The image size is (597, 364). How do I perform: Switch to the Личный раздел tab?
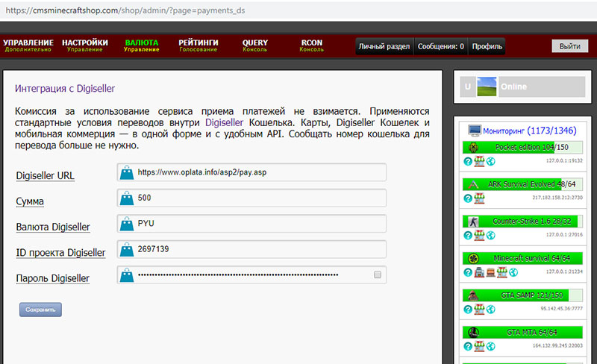(x=384, y=46)
